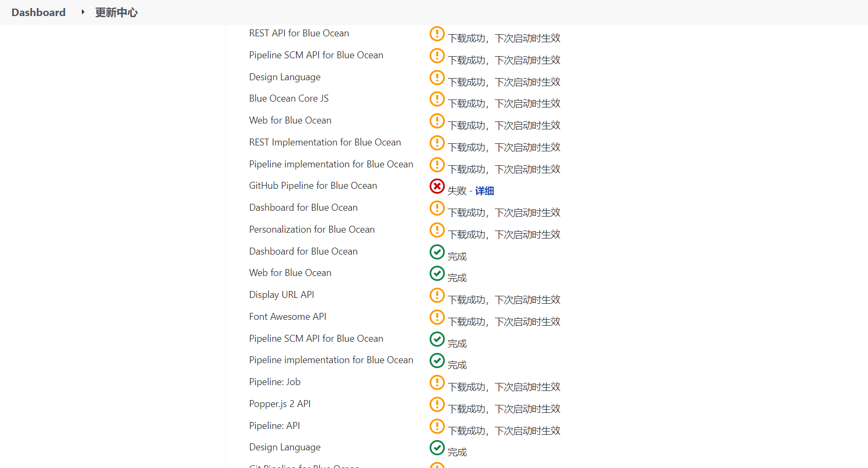Click the orange warning icon for Pipeline: API

click(x=437, y=426)
